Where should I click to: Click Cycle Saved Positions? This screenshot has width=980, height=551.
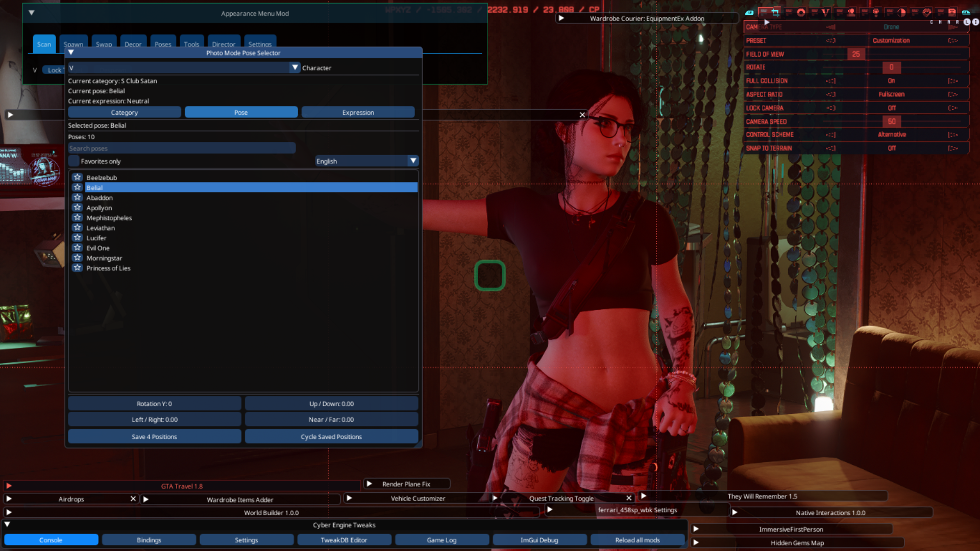point(331,437)
